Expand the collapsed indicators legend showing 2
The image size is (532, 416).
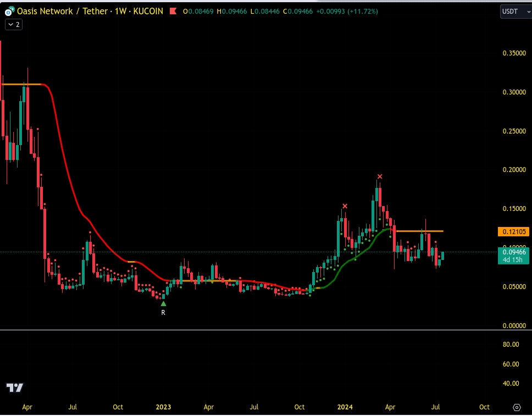click(14, 24)
